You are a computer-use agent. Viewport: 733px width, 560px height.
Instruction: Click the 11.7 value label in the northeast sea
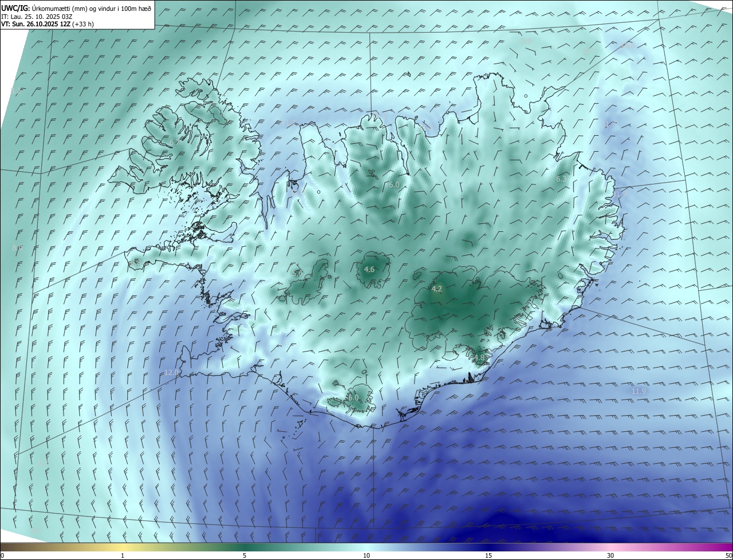[x=609, y=124]
